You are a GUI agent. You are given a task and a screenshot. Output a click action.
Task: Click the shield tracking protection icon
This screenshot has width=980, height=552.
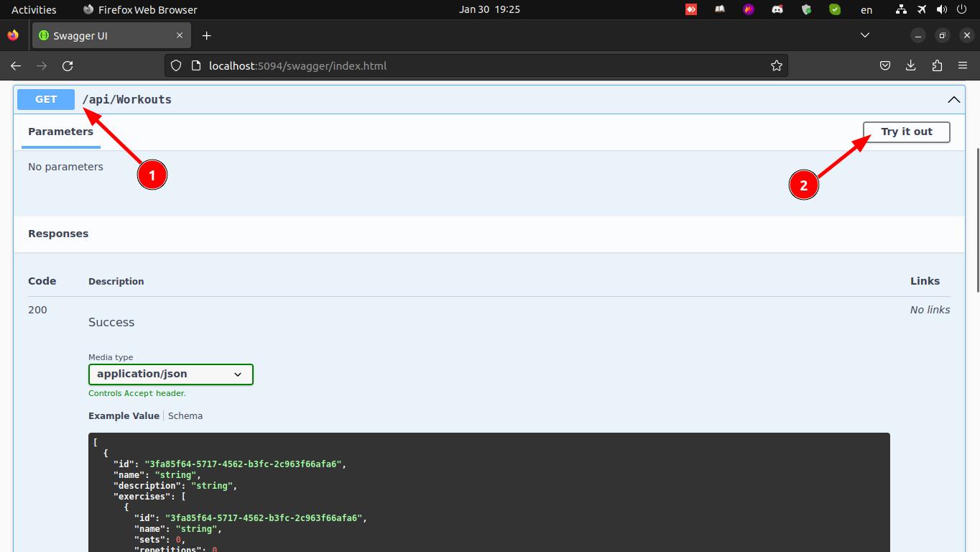(x=176, y=66)
